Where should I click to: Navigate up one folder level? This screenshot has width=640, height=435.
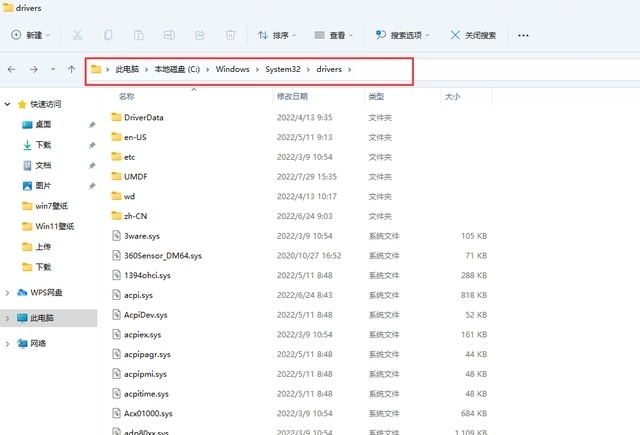pos(71,70)
